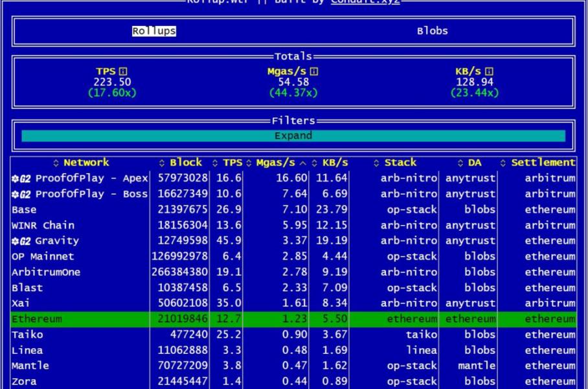This screenshot has width=588, height=389.
Task: Click the anytrust DA cell in Xai row
Action: tap(470, 303)
